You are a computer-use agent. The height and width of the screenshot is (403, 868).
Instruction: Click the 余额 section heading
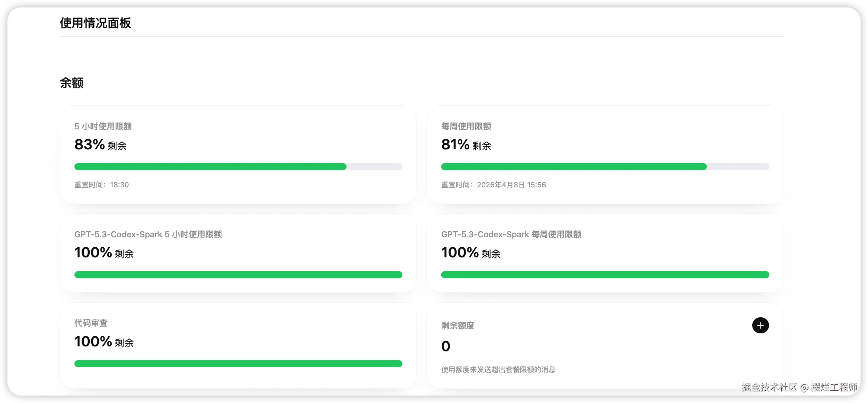71,83
